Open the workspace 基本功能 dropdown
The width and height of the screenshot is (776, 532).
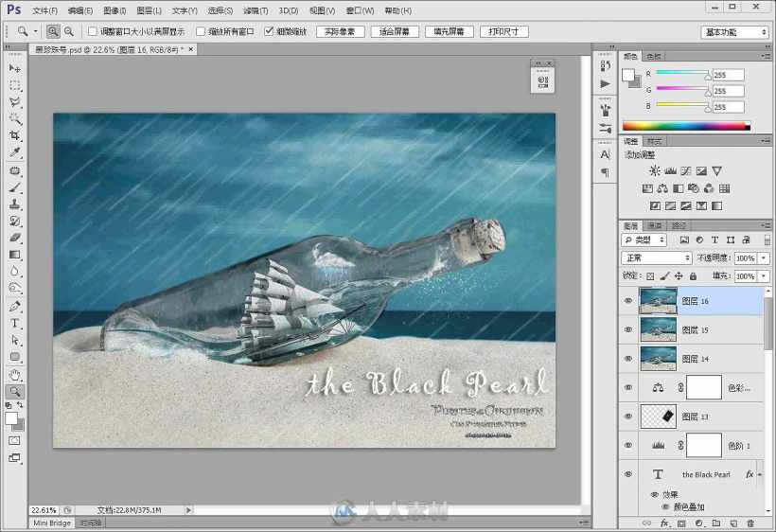coord(734,32)
